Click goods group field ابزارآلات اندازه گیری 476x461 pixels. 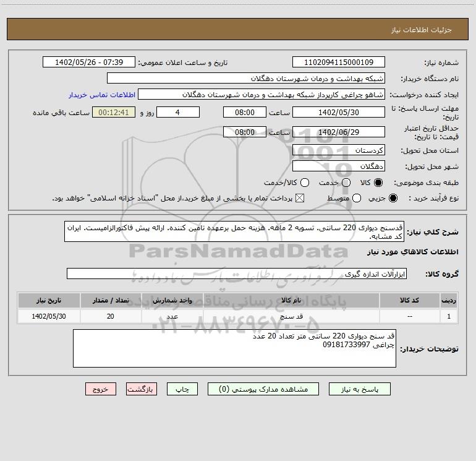pyautogui.click(x=237, y=274)
